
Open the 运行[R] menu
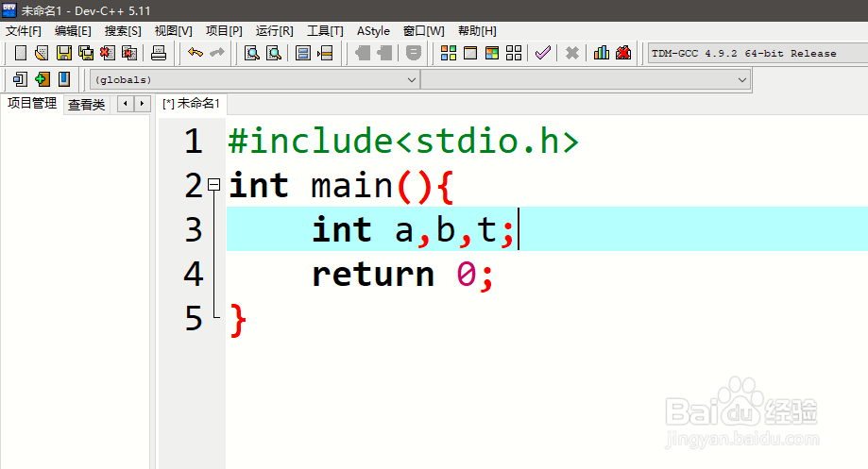click(275, 31)
